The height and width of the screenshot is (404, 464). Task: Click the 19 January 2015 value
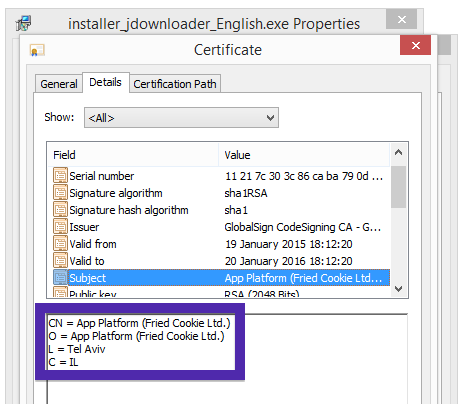(288, 244)
